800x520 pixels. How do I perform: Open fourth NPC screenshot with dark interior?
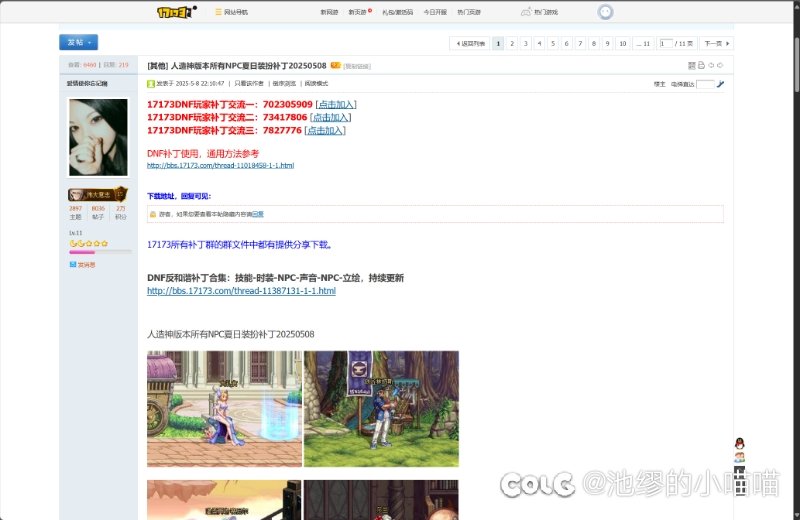click(381, 500)
